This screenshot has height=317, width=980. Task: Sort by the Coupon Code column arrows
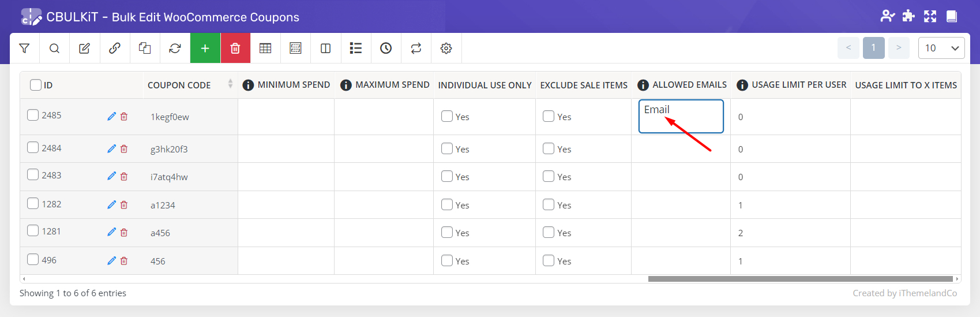pyautogui.click(x=230, y=84)
